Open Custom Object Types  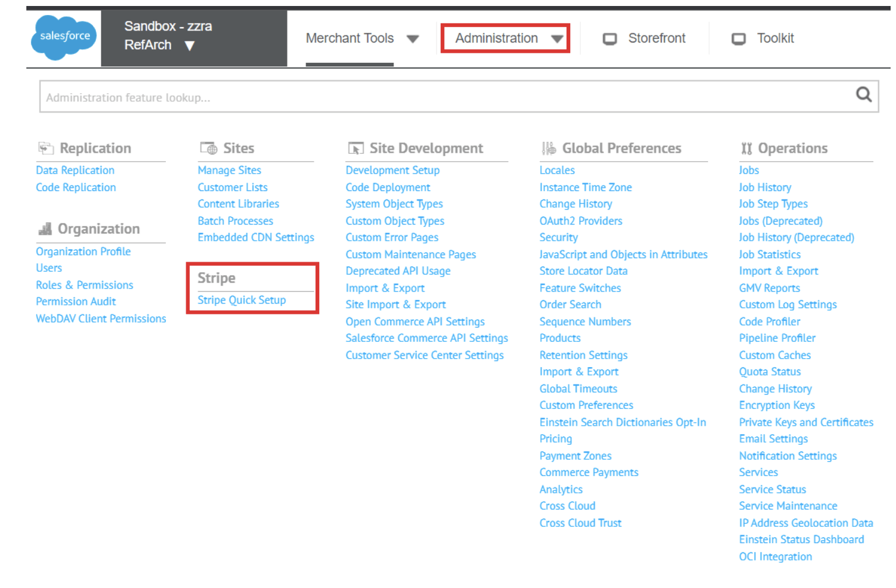(395, 221)
